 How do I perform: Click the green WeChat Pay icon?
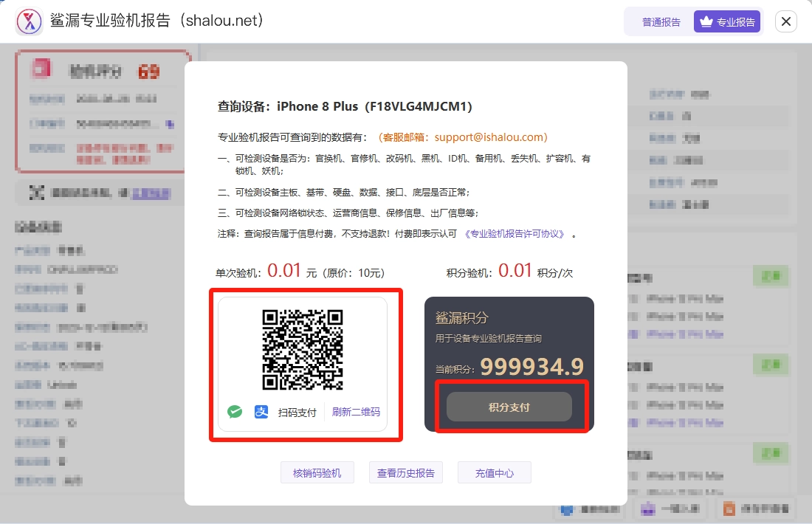click(x=235, y=412)
